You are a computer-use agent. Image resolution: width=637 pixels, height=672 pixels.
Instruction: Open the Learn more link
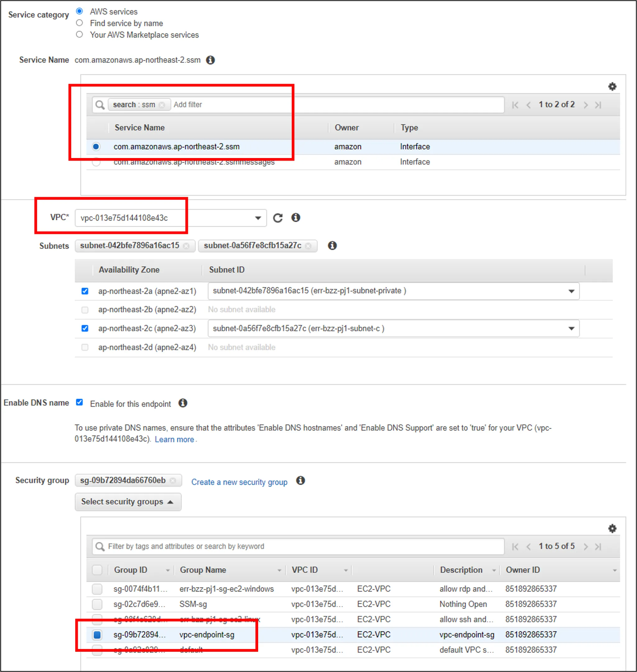(174, 439)
